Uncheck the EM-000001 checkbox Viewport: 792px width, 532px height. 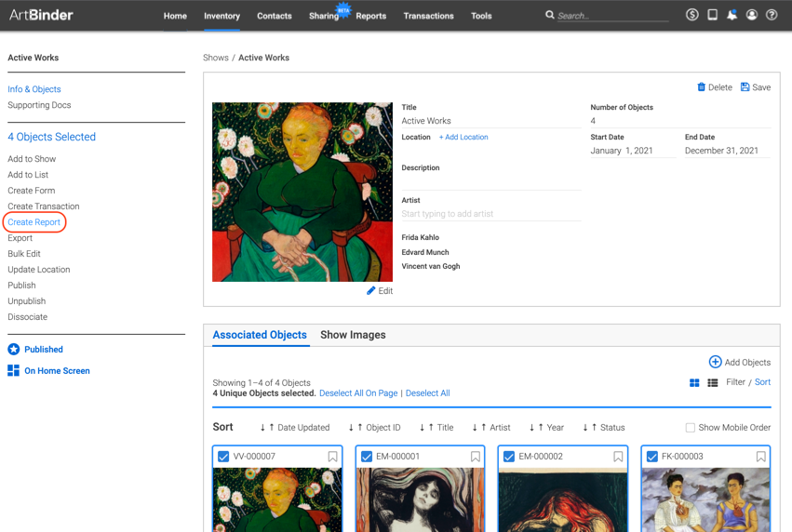pyautogui.click(x=366, y=457)
